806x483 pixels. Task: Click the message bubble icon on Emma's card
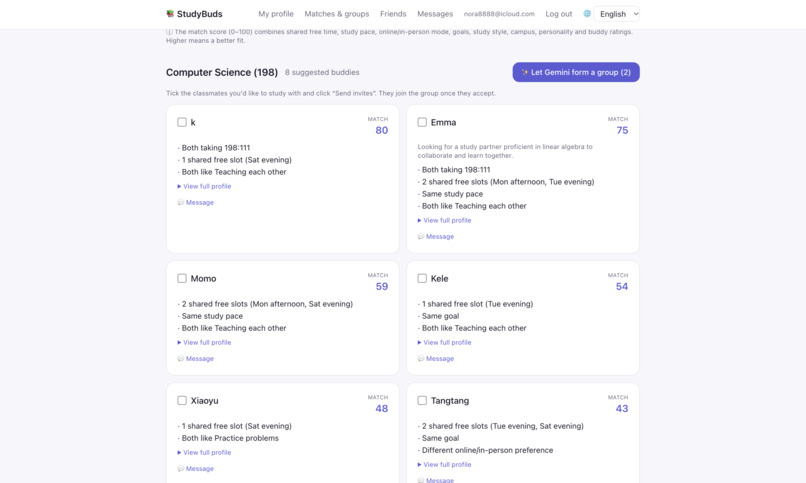[x=420, y=236]
